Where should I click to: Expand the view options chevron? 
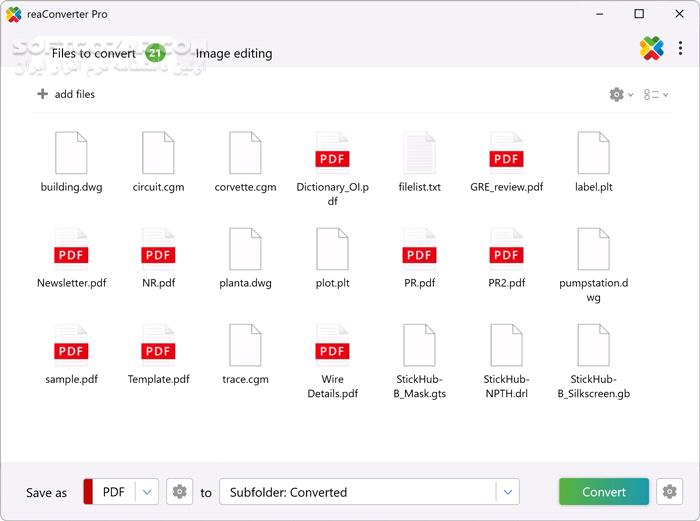(x=666, y=95)
